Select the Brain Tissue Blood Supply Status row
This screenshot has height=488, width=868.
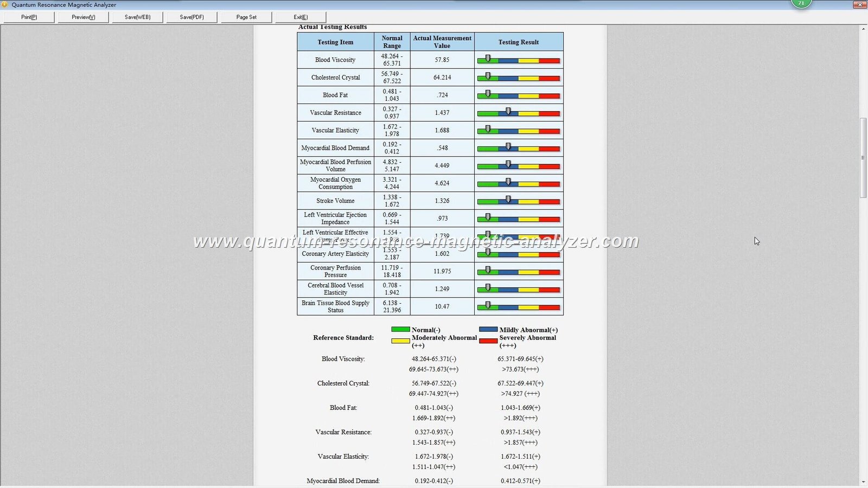tap(335, 306)
